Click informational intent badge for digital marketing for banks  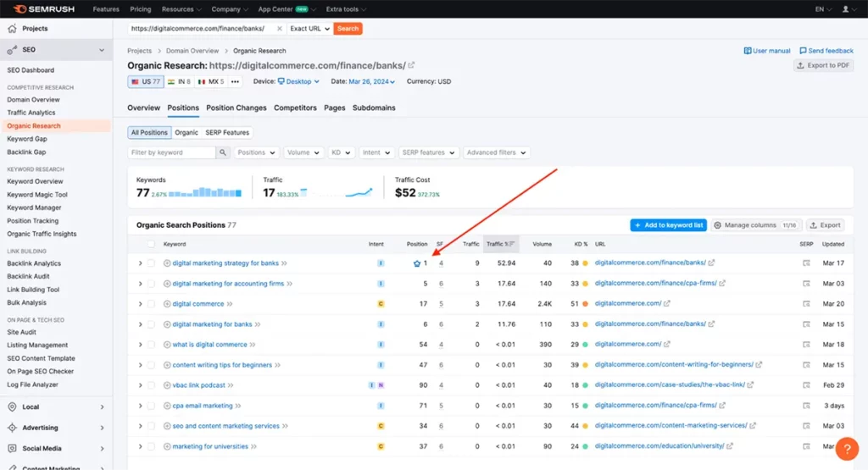click(381, 324)
